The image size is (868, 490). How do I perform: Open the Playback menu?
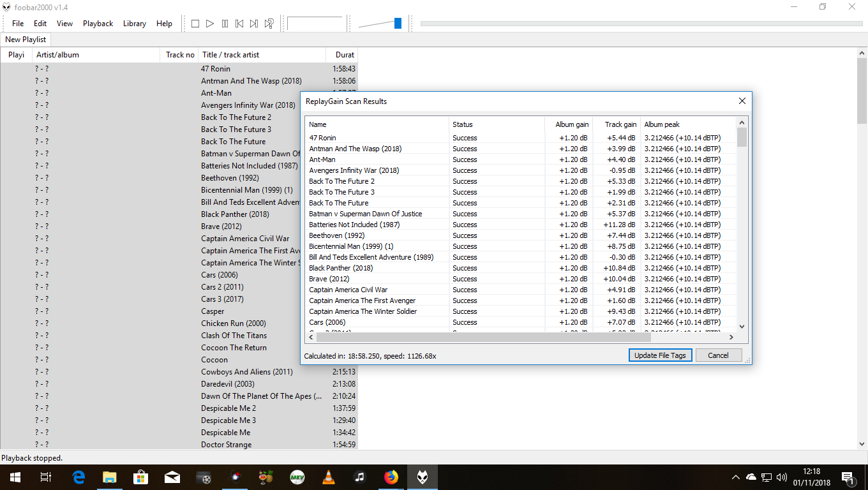click(x=98, y=24)
